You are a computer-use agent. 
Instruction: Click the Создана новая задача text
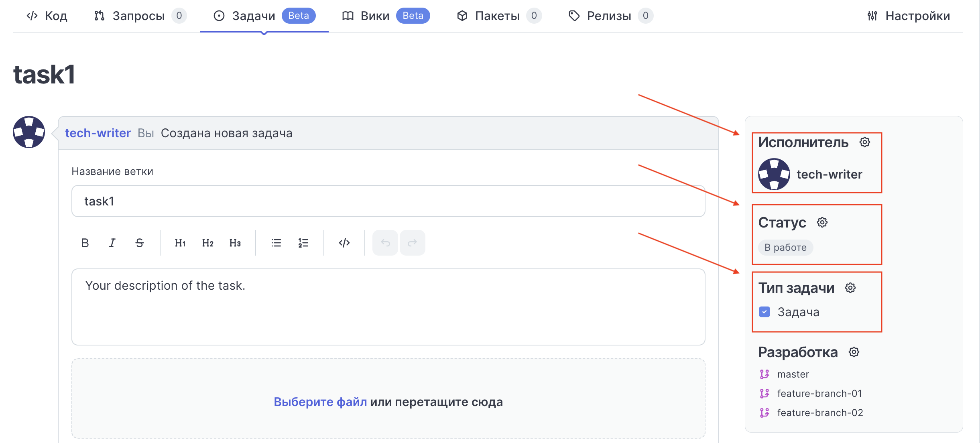[227, 133]
